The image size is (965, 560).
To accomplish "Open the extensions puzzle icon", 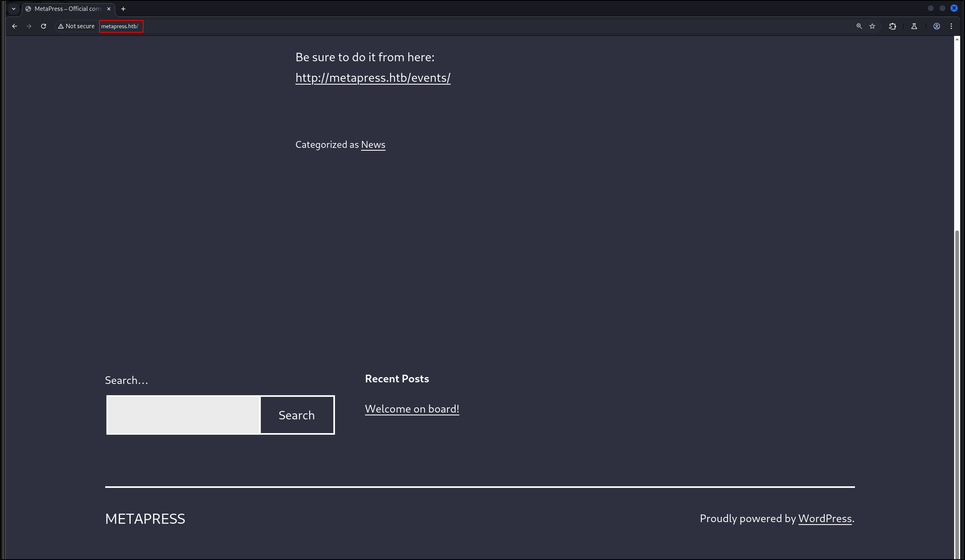I will tap(892, 26).
